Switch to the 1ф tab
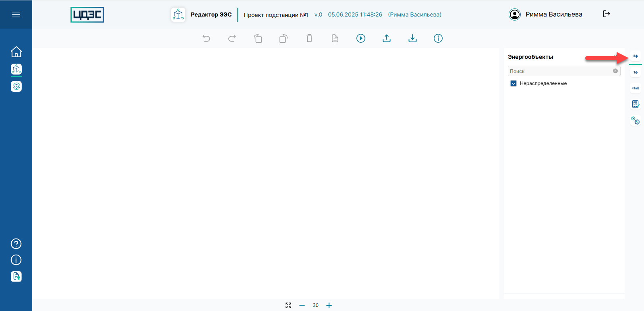The height and width of the screenshot is (311, 644). (636, 73)
